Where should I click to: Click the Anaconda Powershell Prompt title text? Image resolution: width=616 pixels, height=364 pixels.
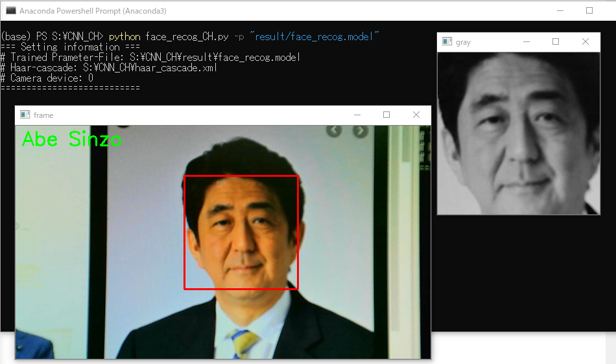[x=93, y=11]
